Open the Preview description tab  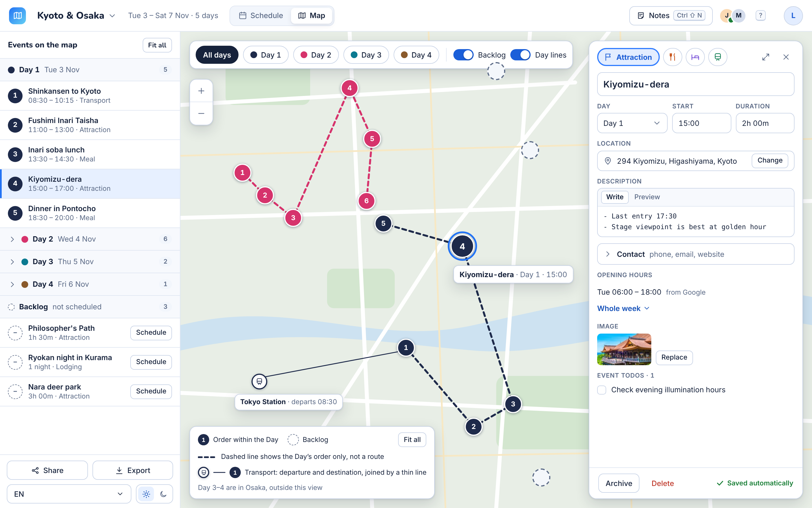pyautogui.click(x=647, y=197)
